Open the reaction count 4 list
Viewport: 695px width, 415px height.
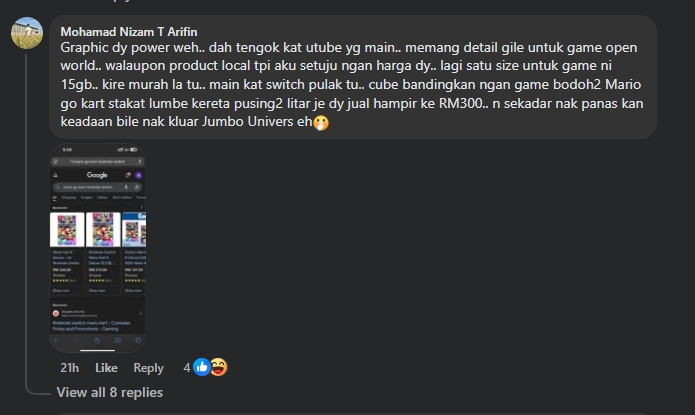[187, 368]
